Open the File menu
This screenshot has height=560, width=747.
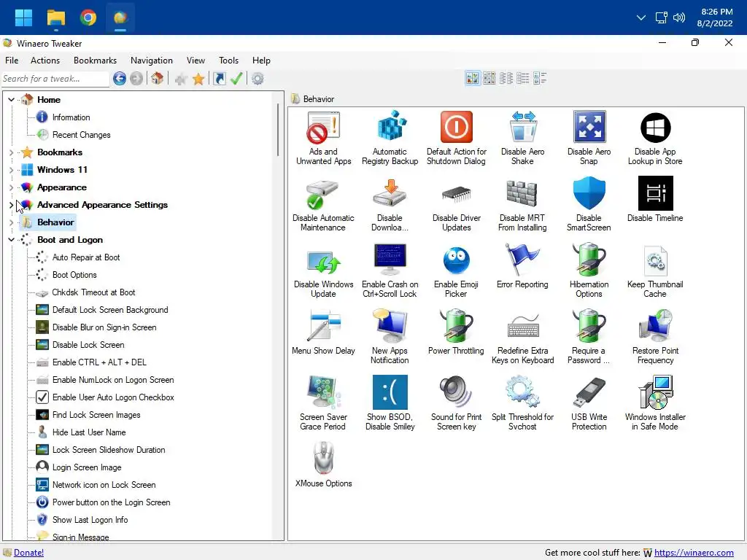tap(12, 61)
